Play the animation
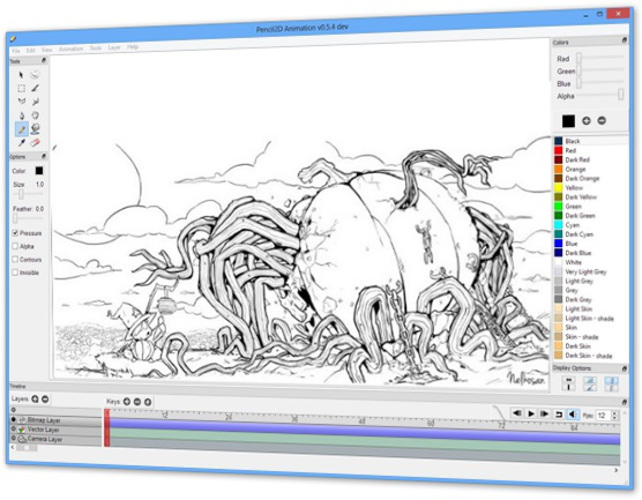This screenshot has width=642, height=500. click(x=531, y=414)
